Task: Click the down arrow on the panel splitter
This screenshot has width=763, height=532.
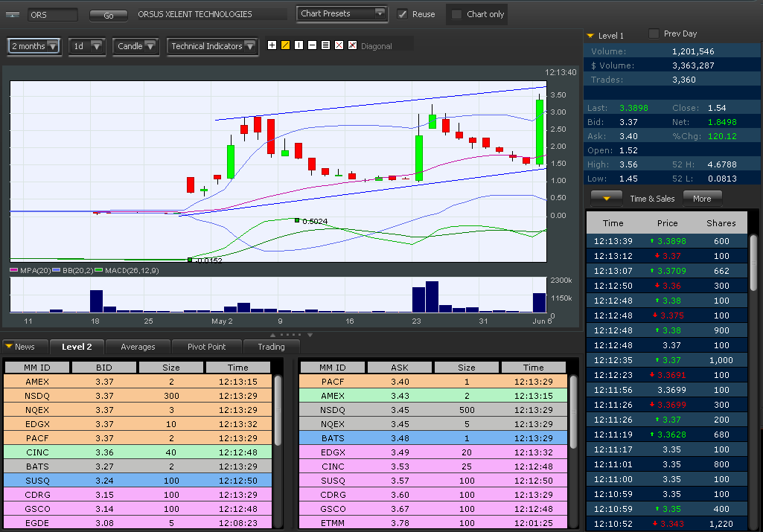Action: tap(310, 335)
